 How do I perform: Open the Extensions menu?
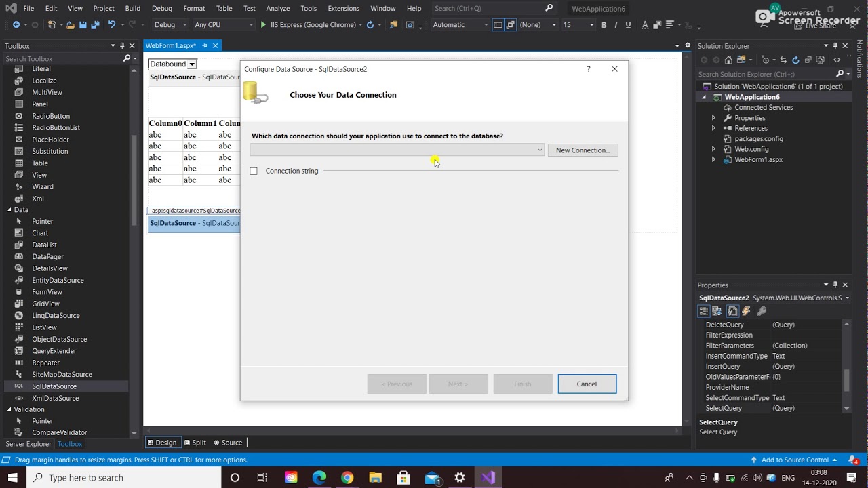click(343, 8)
